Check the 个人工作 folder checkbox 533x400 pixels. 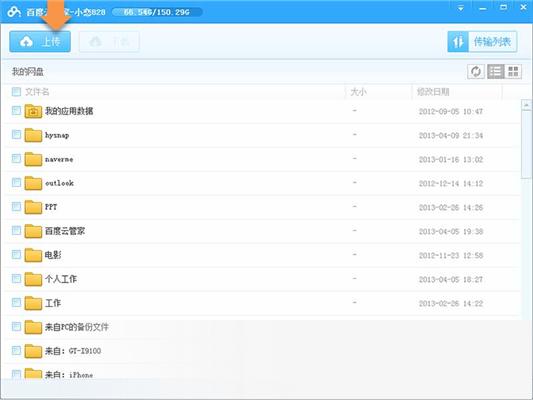16,278
